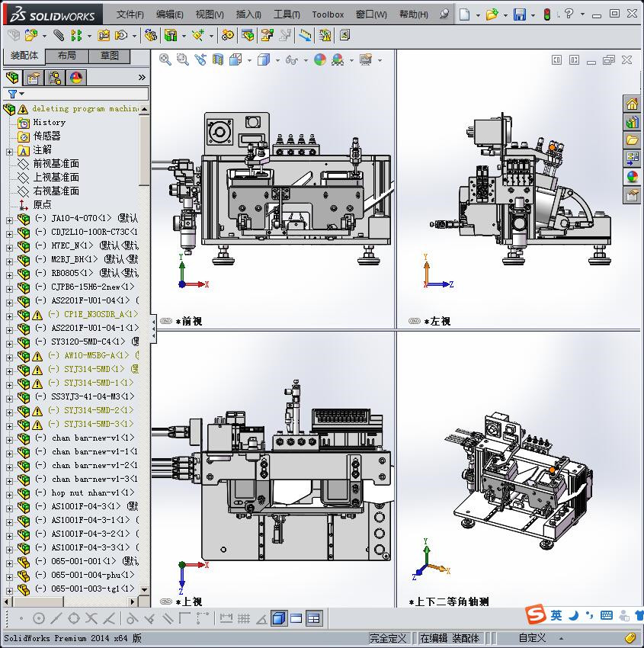Open the 工具(T) menu

287,14
